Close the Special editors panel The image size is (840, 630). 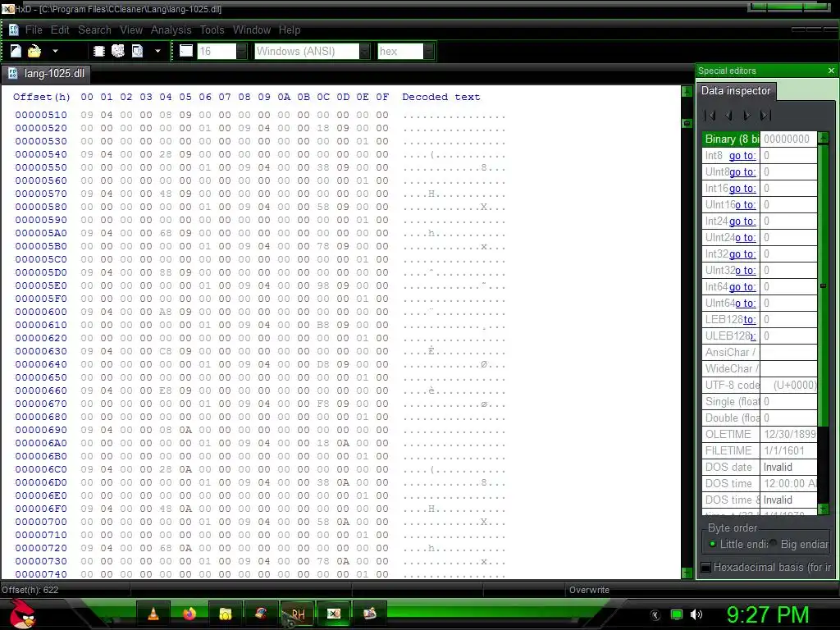[831, 71]
